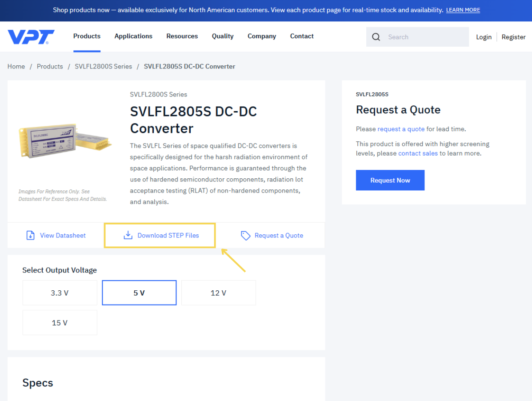Click the Register link
Screen dimensions: 532x401
point(513,37)
